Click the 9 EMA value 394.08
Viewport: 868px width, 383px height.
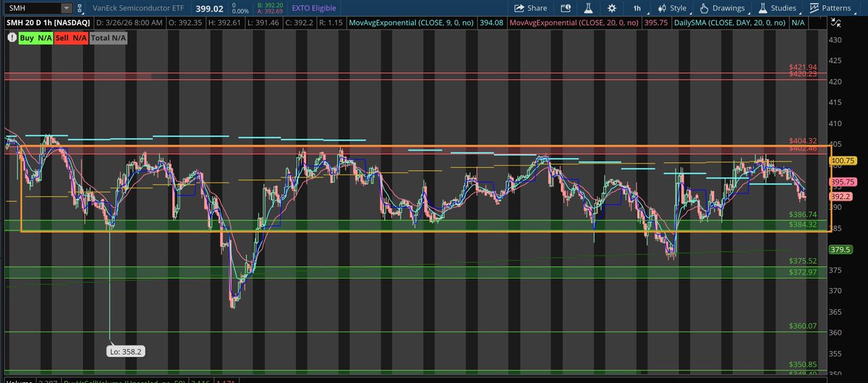pyautogui.click(x=491, y=23)
